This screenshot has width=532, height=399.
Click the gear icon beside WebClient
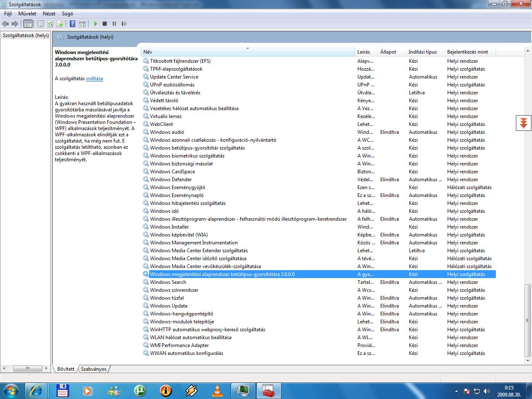tap(146, 124)
